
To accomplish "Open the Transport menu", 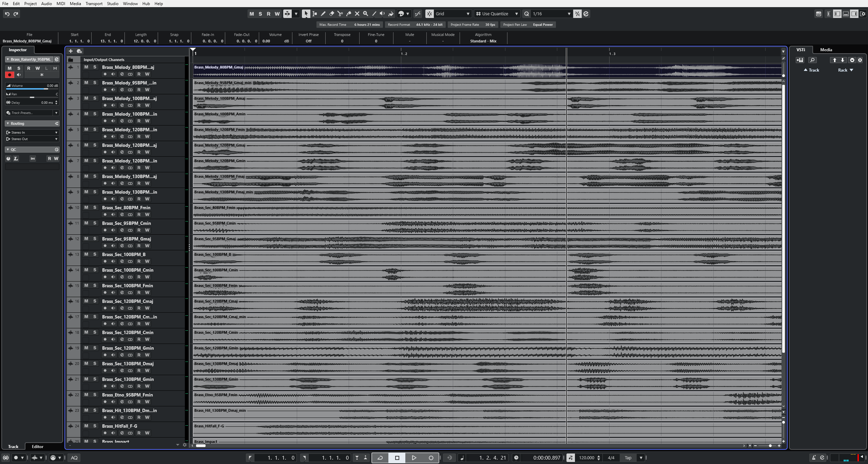I will 94,3.
